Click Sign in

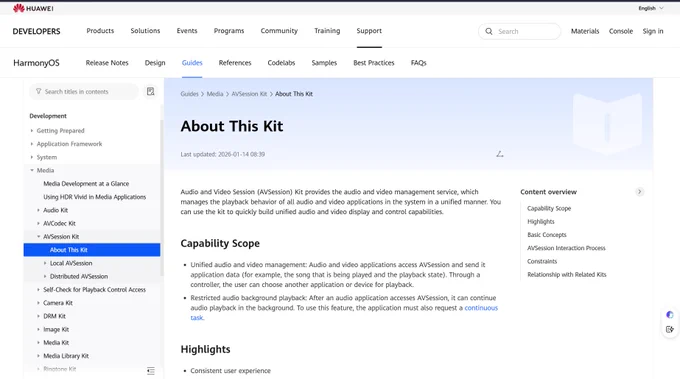(653, 31)
